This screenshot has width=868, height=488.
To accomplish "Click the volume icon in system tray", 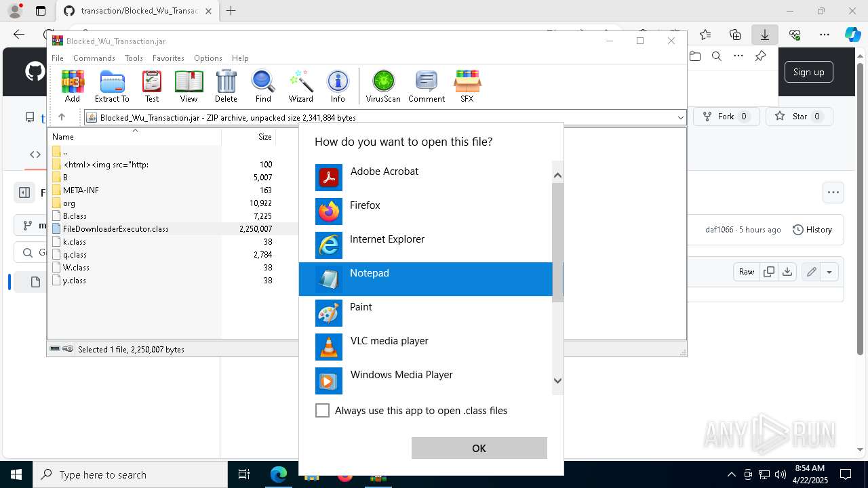I will click(781, 474).
